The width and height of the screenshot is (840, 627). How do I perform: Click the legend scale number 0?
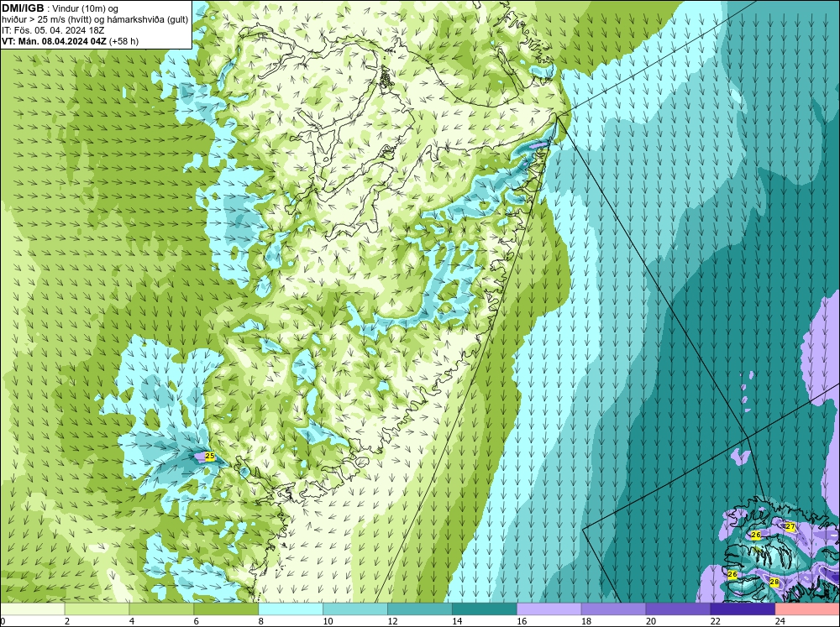[3, 621]
